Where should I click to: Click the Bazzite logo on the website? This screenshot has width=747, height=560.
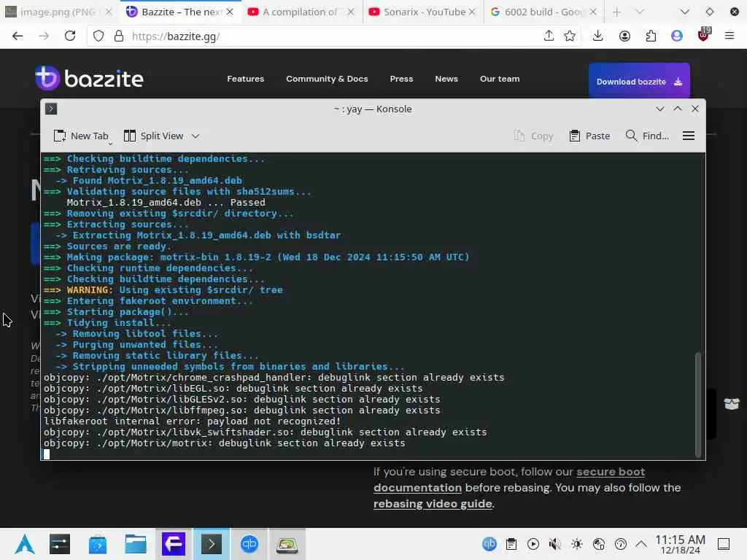tap(89, 78)
